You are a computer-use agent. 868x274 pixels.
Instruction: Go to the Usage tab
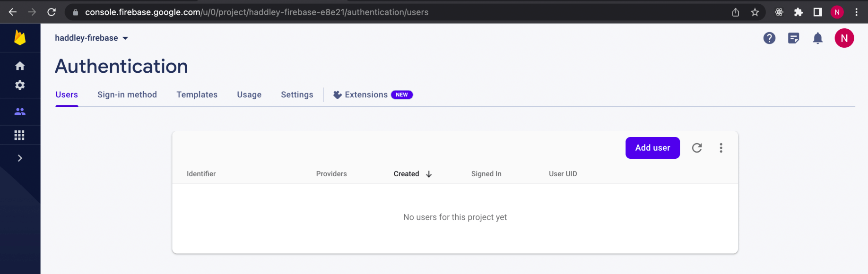tap(249, 94)
